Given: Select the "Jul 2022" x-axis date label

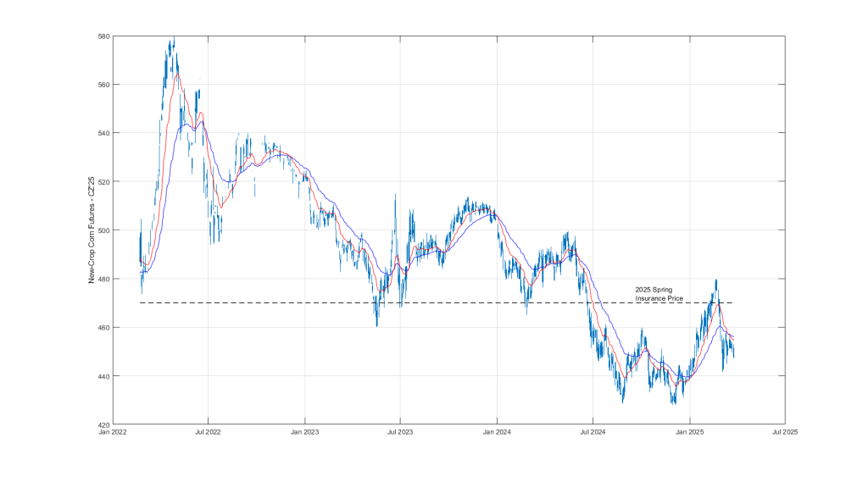Looking at the screenshot, I should tap(208, 432).
